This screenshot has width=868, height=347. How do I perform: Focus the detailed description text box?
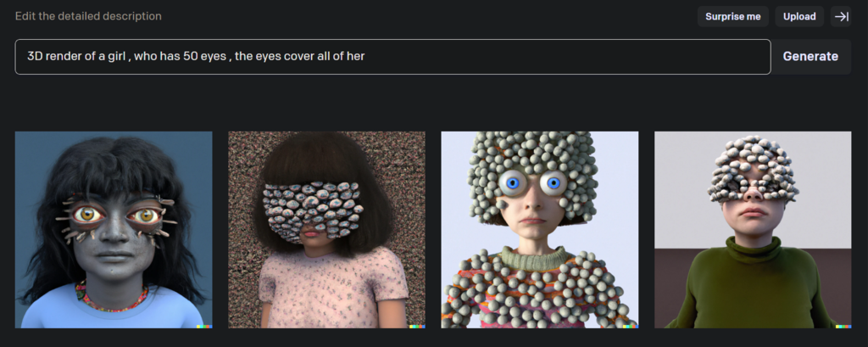coord(392,57)
